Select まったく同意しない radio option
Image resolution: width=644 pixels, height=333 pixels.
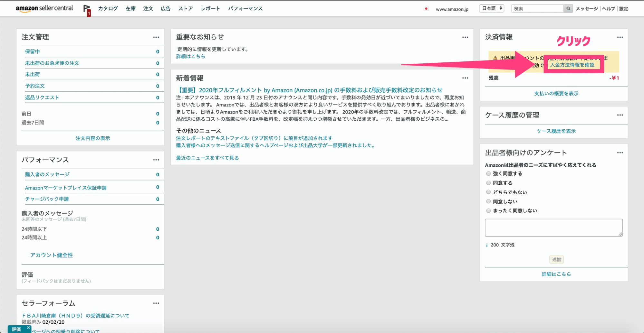click(488, 211)
